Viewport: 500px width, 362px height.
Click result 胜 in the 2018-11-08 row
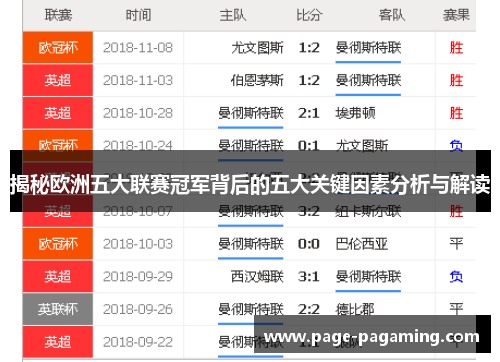456,48
